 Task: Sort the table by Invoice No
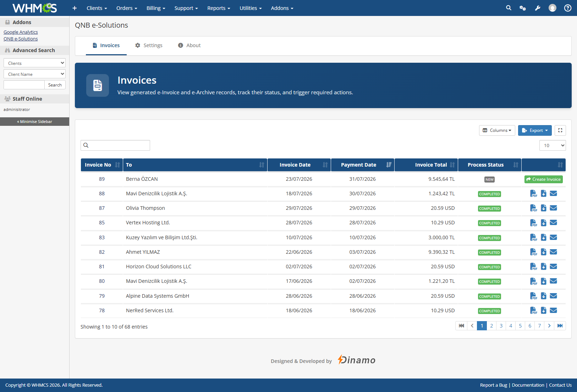tap(102, 165)
